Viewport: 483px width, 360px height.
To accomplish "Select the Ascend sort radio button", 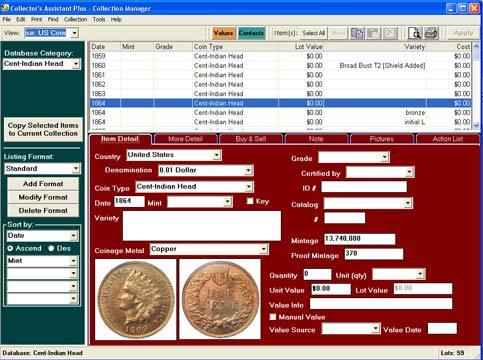I will [10, 248].
